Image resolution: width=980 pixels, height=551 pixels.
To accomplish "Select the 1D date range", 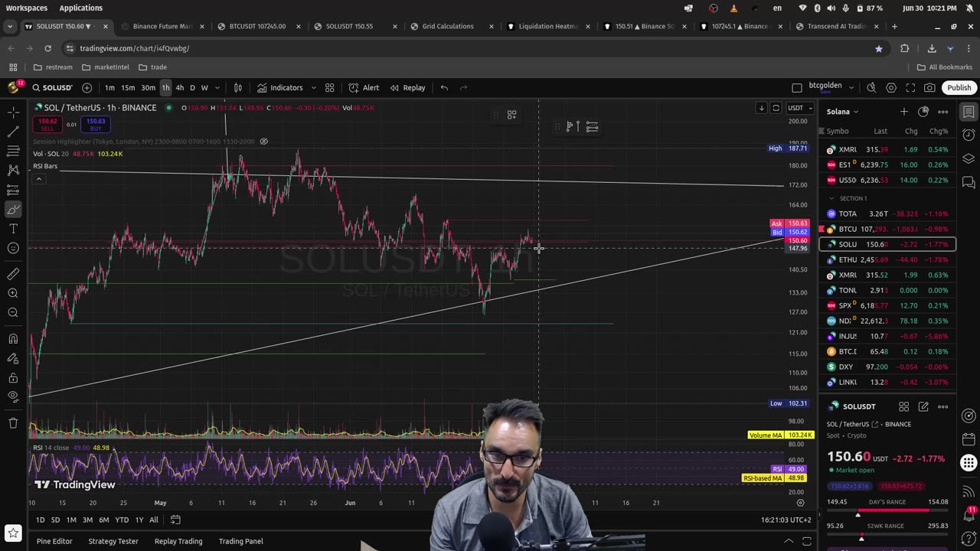I will click(40, 520).
